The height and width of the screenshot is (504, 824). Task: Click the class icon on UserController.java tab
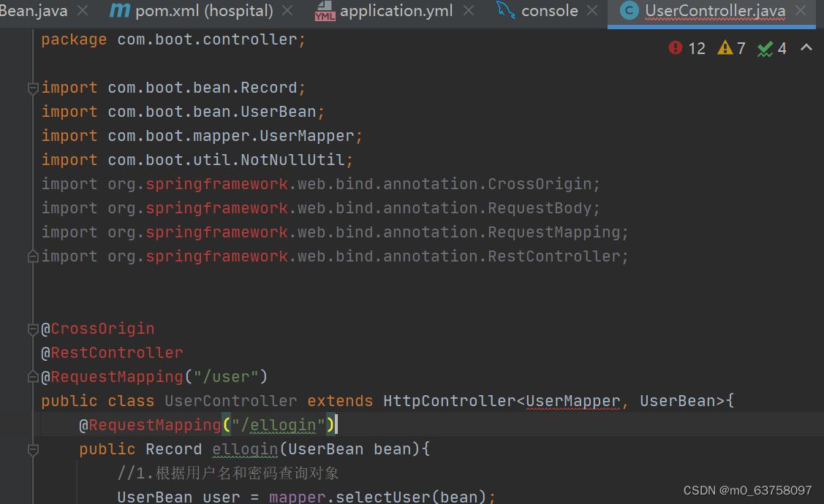tap(630, 11)
